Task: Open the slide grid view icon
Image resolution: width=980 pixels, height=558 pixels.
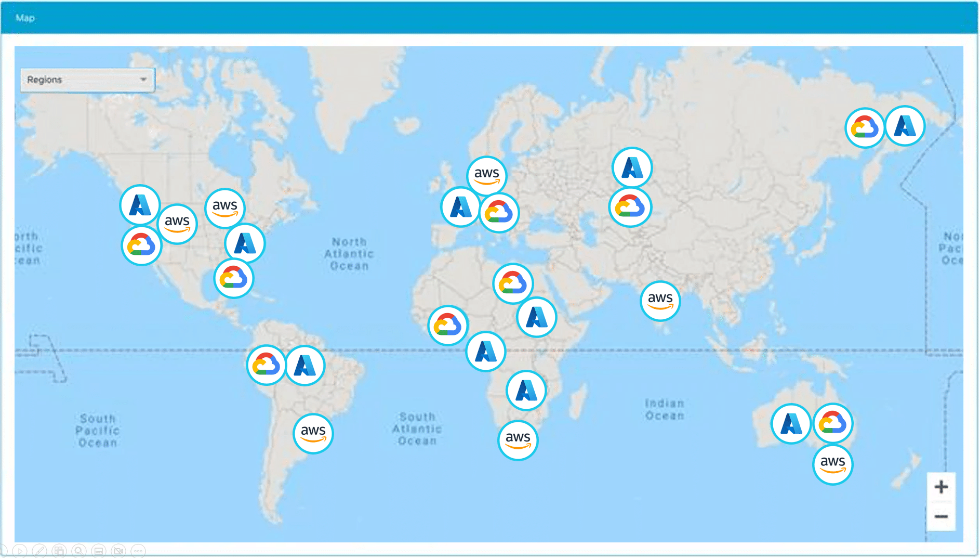Action: pyautogui.click(x=59, y=550)
